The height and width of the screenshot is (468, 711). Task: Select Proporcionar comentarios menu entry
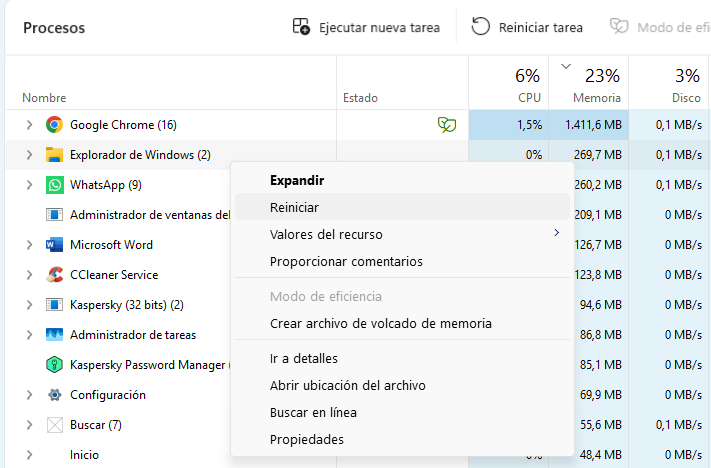coord(402,262)
